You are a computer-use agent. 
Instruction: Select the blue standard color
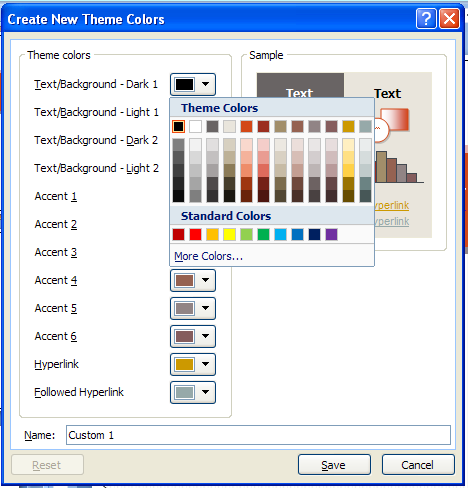tap(297, 235)
